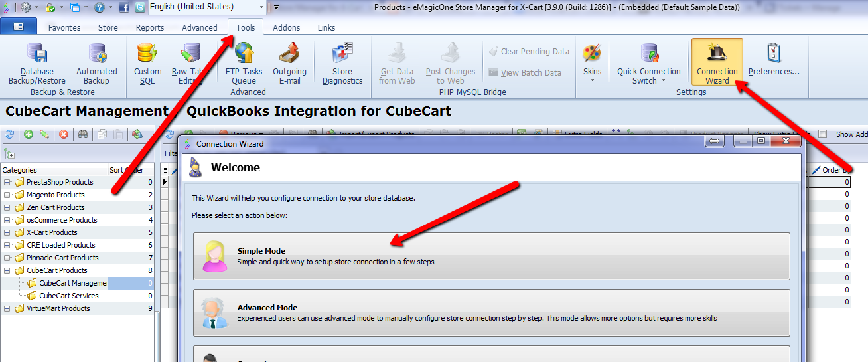Edit category with pencil icon

(x=44, y=134)
